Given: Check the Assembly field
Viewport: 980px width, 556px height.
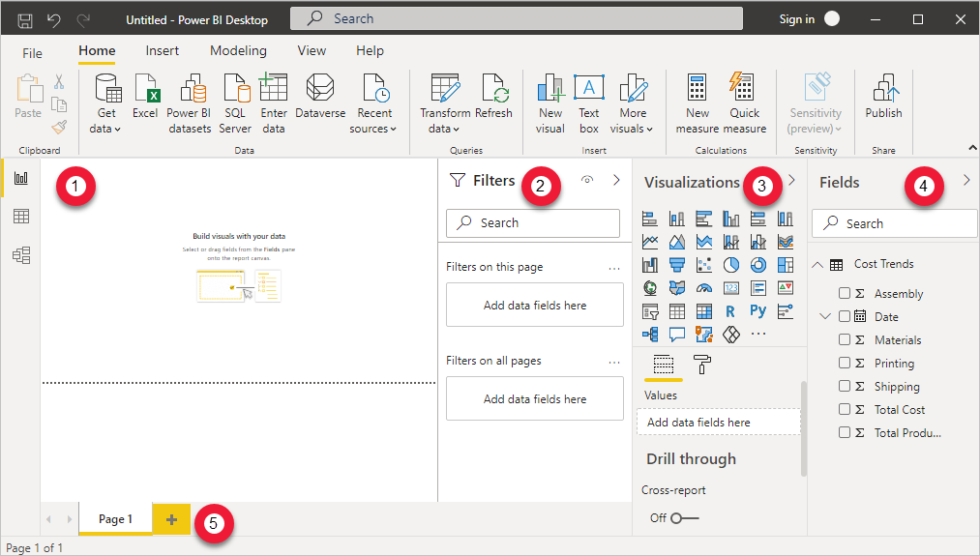Looking at the screenshot, I should (x=845, y=293).
